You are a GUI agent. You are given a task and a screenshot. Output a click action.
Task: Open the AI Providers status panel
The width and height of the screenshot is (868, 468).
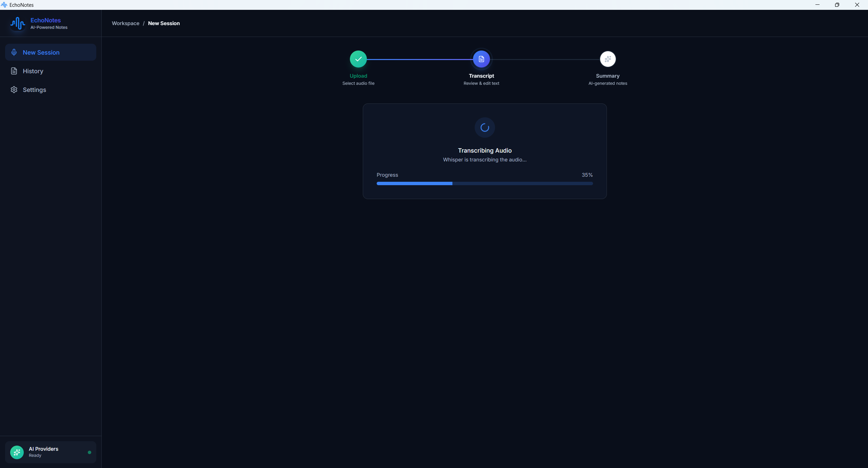pyautogui.click(x=51, y=452)
